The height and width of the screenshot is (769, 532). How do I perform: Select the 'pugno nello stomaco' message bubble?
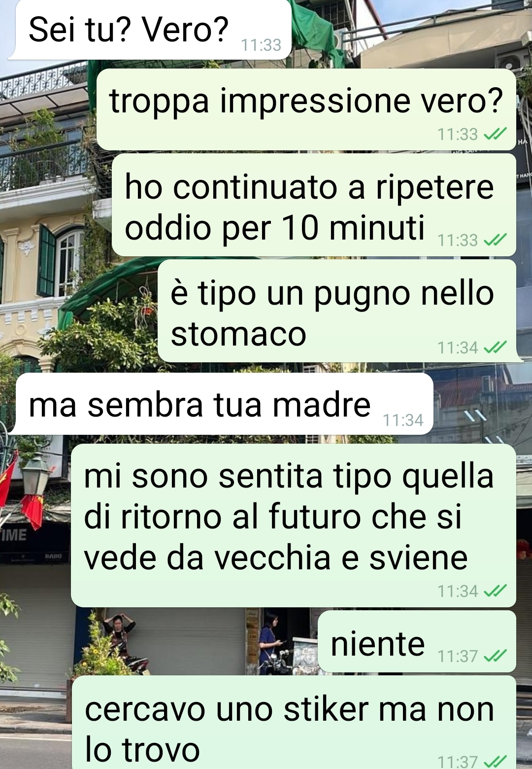tap(337, 311)
